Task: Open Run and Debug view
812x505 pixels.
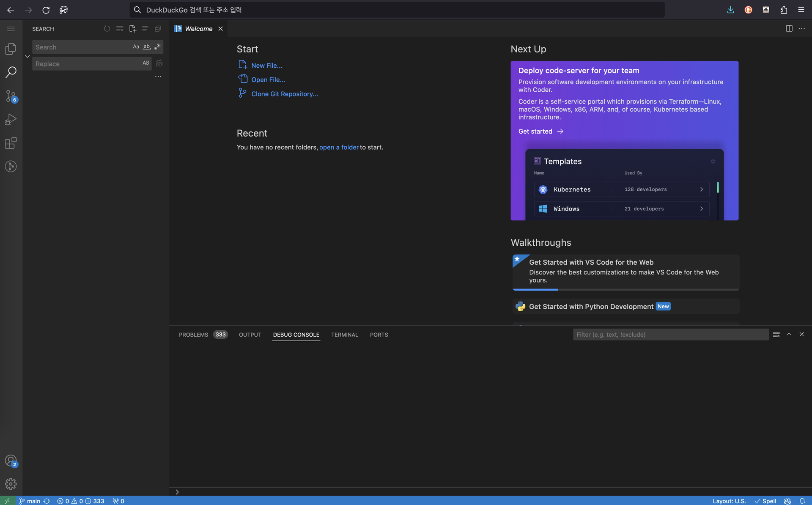Action: [x=11, y=120]
